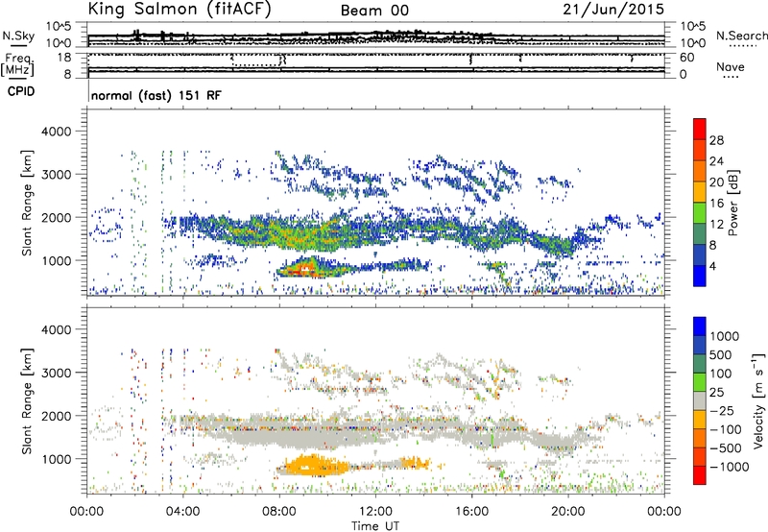Click the date '21/Jun/2015'
Viewport: 768px width, 532px height.
[x=613, y=10]
